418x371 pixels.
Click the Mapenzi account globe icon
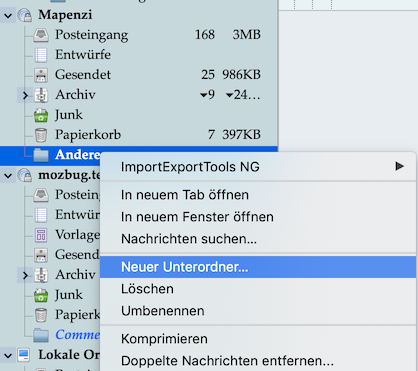pyautogui.click(x=25, y=15)
